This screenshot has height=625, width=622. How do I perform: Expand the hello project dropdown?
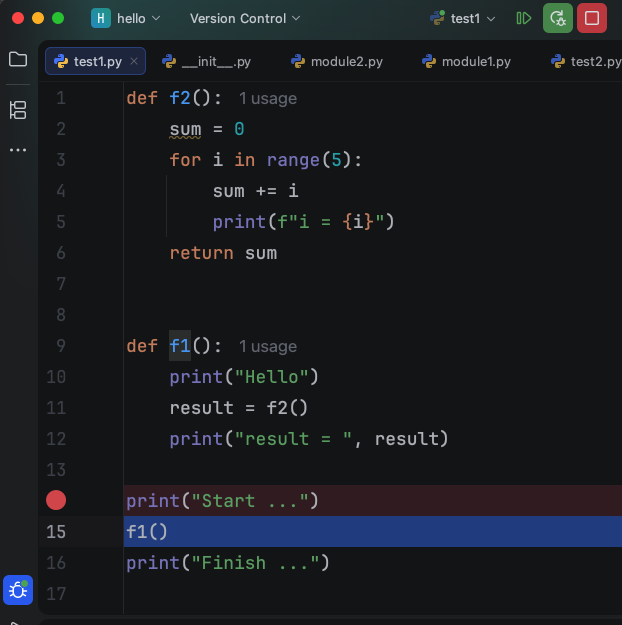[x=127, y=18]
